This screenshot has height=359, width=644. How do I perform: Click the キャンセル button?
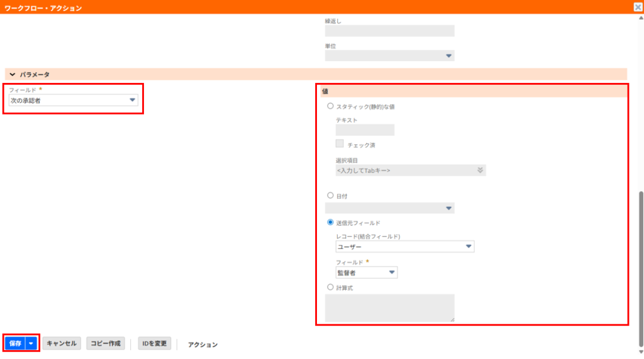(62, 343)
